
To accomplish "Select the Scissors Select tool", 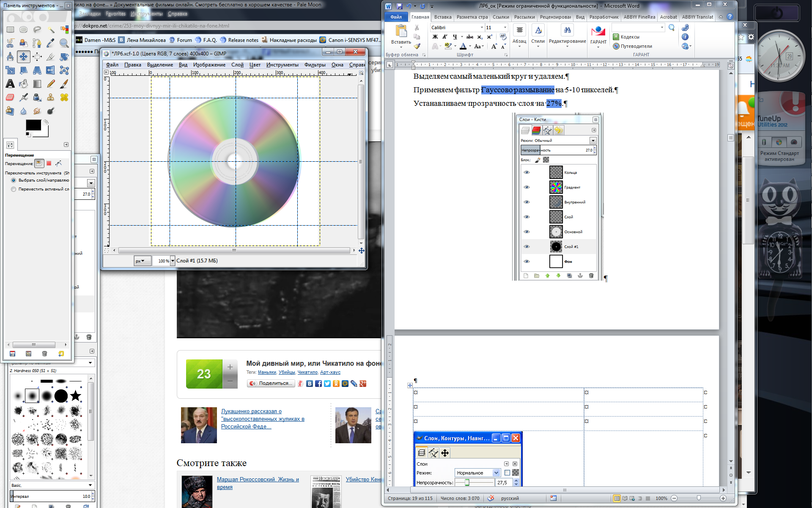I will click(x=10, y=43).
